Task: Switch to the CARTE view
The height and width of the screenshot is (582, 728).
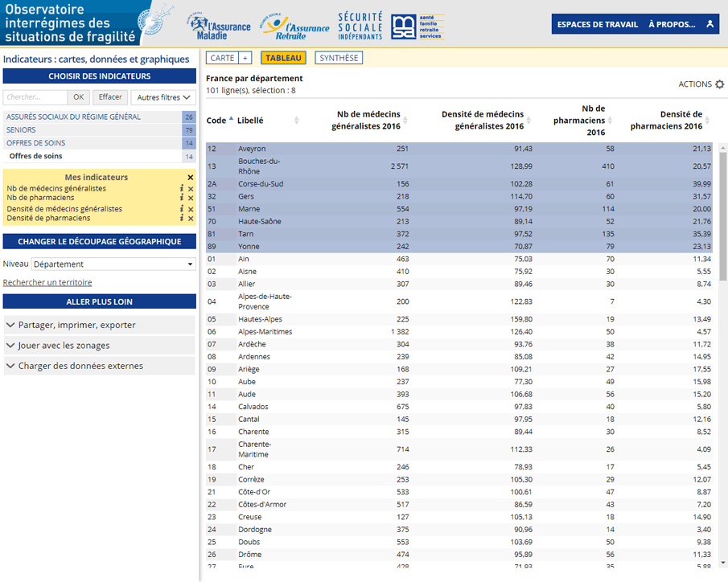Action: click(x=222, y=58)
